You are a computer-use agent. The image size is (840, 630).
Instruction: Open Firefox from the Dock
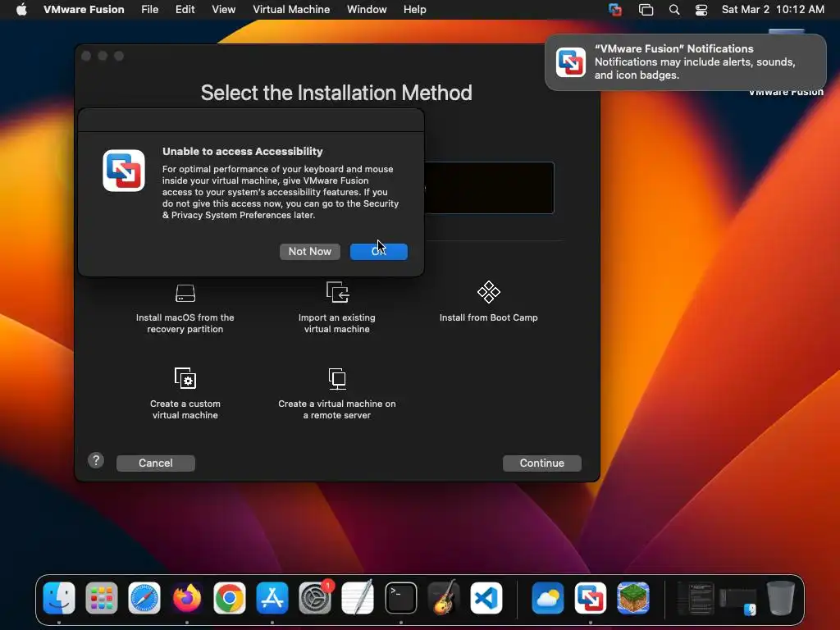tap(186, 597)
